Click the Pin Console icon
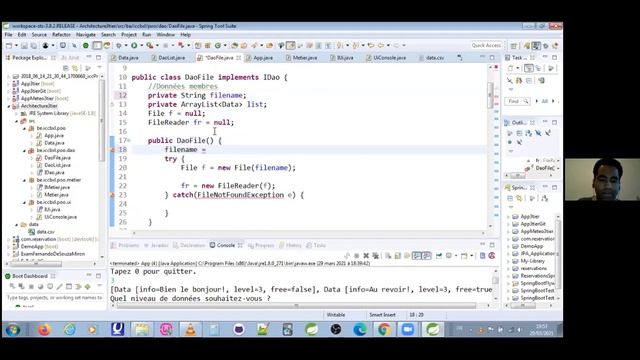Image resolution: width=640 pixels, height=360 pixels. pos(439,256)
